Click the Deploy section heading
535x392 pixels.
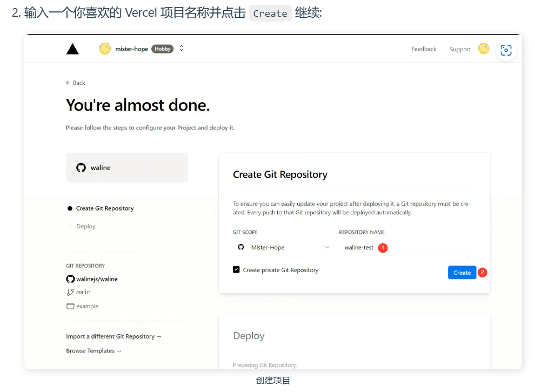[249, 336]
